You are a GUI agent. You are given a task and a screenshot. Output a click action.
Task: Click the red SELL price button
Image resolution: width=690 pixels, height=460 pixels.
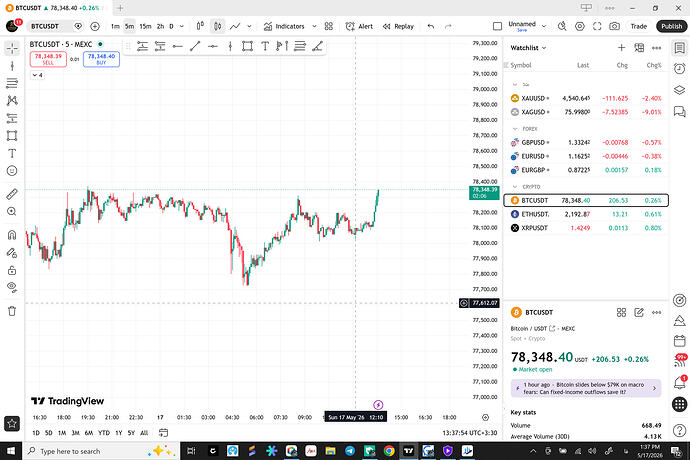pos(48,59)
